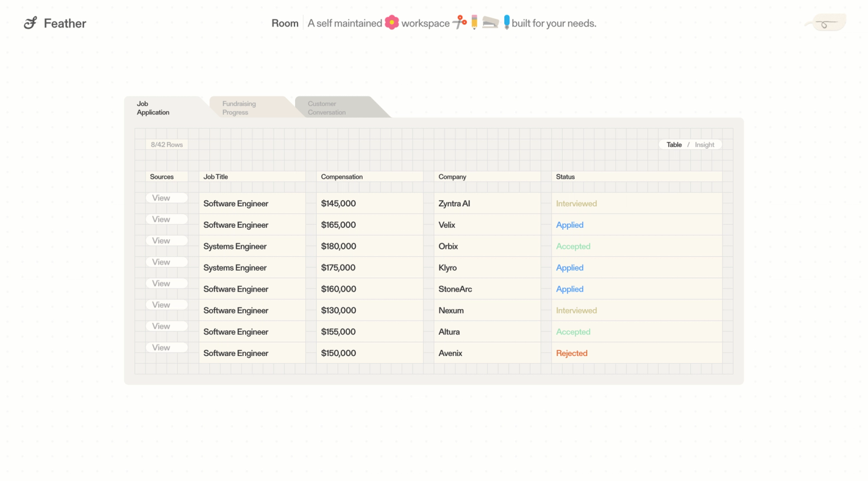Select the Altura company cell
Viewport: 868px width, 481px height.
pyautogui.click(x=487, y=331)
